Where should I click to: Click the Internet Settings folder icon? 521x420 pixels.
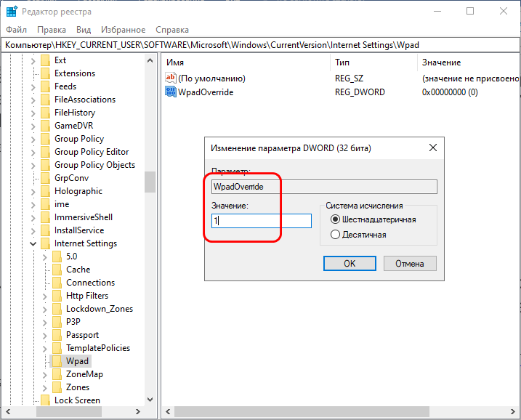tap(45, 243)
